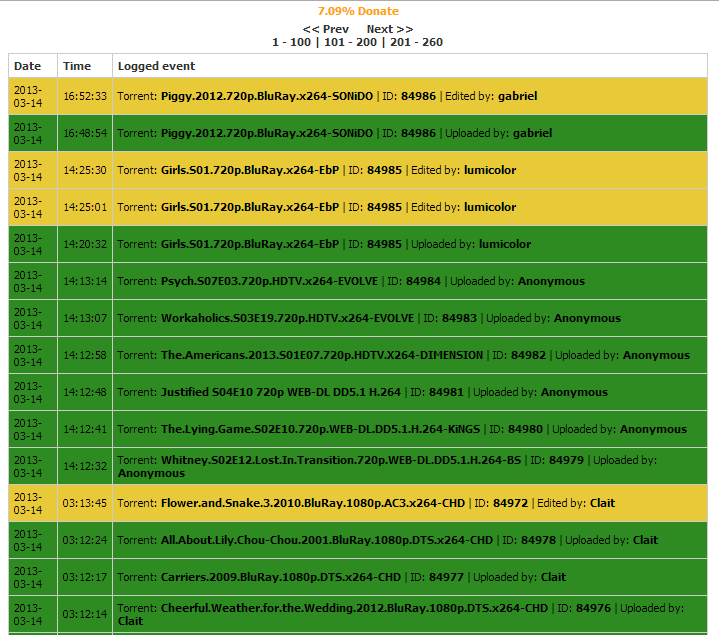The height and width of the screenshot is (635, 719).
Task: Click the time cell 14:20:32
Action: [x=85, y=244]
